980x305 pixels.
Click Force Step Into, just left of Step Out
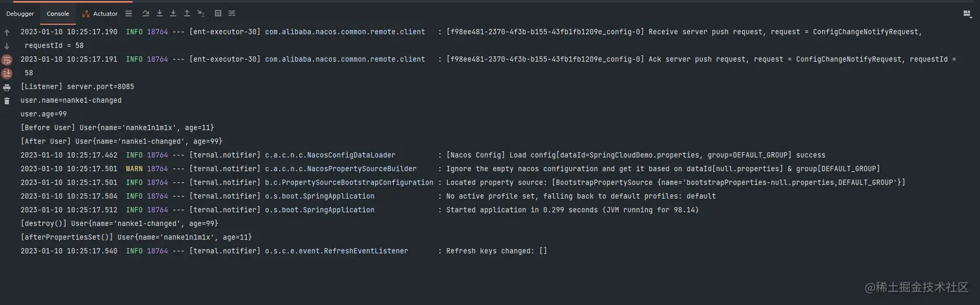[x=173, y=14]
